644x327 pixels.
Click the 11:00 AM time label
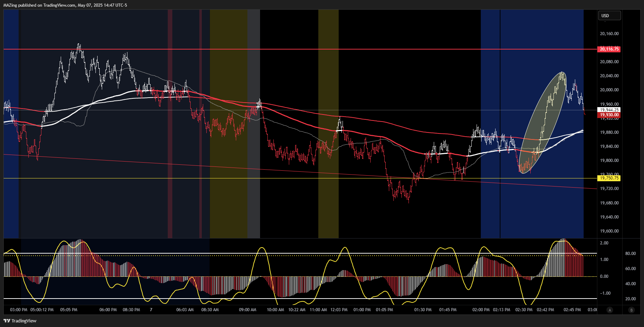[x=318, y=310]
